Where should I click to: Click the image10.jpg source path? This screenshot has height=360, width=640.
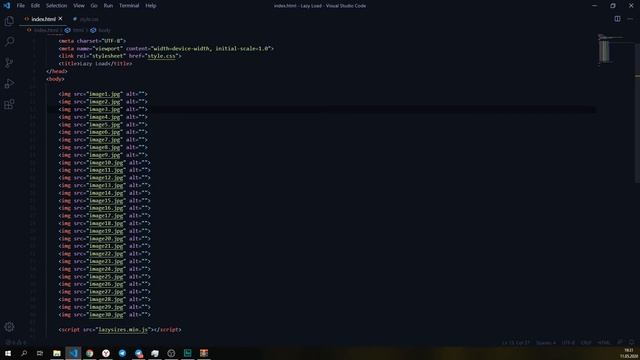(x=106, y=162)
